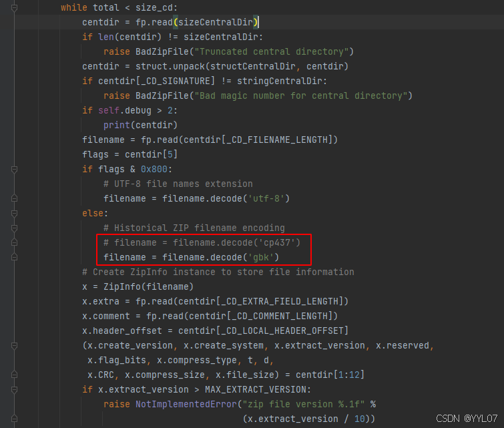Click '_CD_SIGNATURE' in the if condition
504x428 pixels.
click(x=176, y=81)
